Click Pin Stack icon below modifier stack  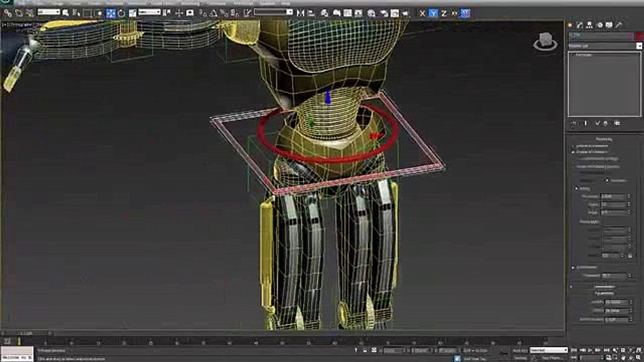[x=574, y=123]
